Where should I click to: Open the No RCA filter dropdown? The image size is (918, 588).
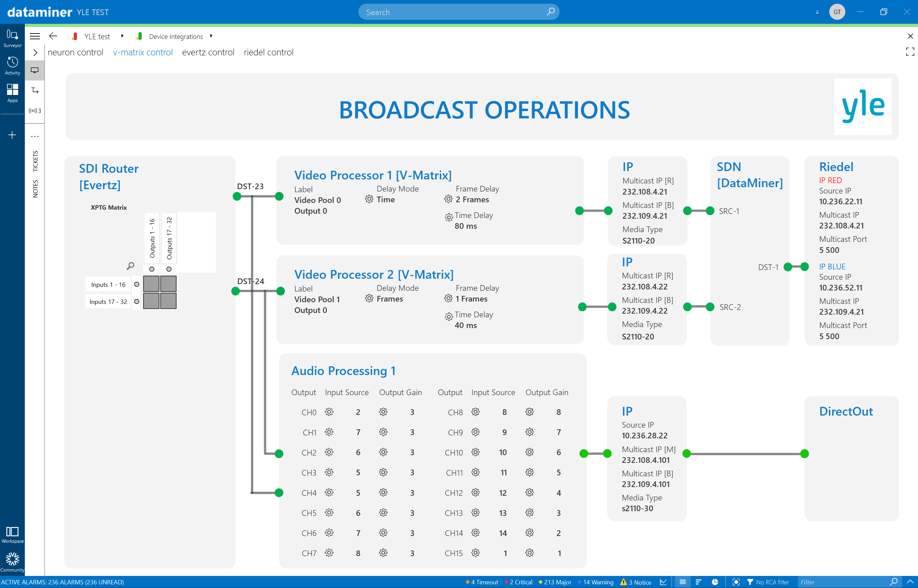tap(768, 582)
